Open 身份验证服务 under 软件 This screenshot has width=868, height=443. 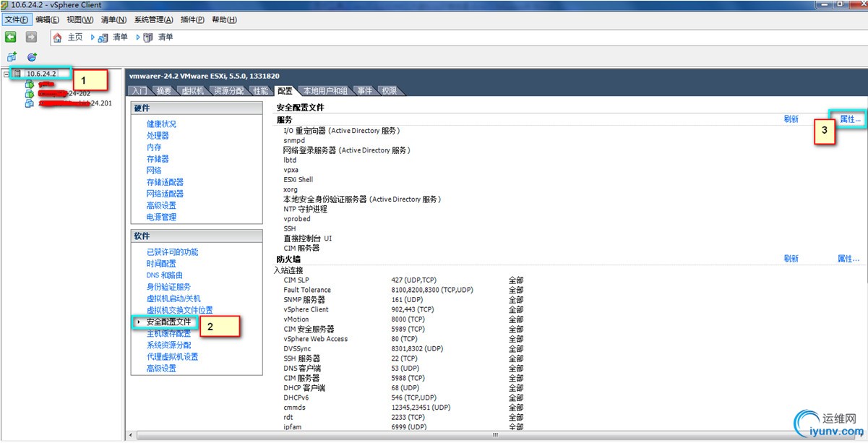pyautogui.click(x=168, y=287)
